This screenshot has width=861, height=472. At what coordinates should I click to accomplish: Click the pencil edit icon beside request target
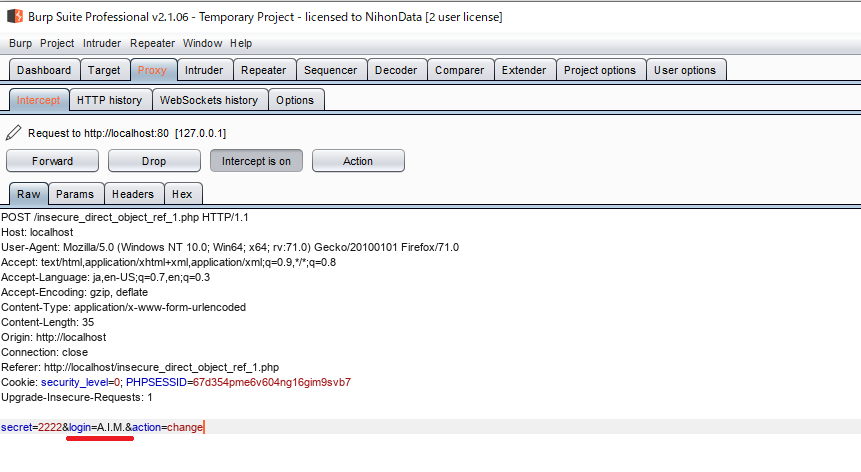pyautogui.click(x=13, y=133)
